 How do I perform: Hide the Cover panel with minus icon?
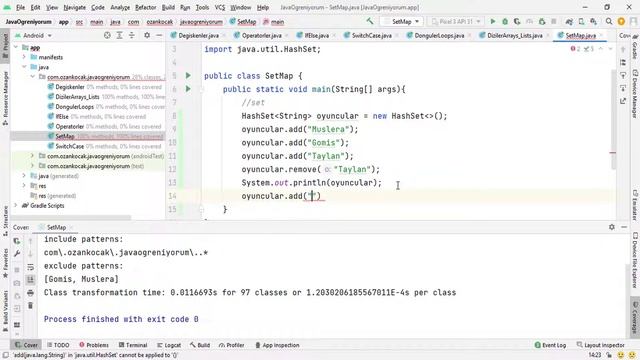point(624,227)
